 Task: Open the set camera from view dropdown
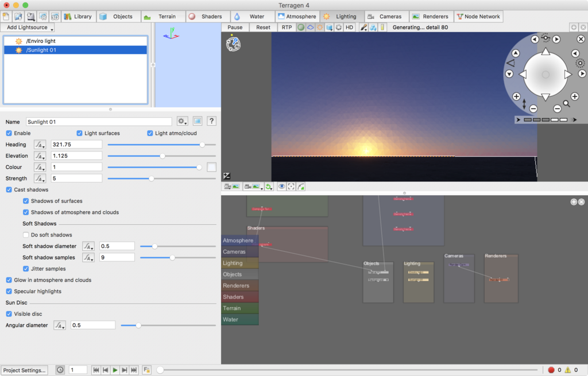[x=252, y=187]
